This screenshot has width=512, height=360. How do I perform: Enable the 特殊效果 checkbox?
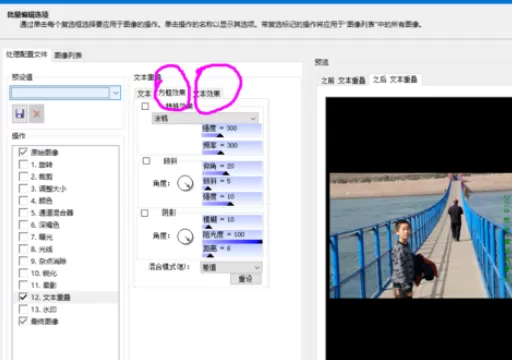coord(145,106)
